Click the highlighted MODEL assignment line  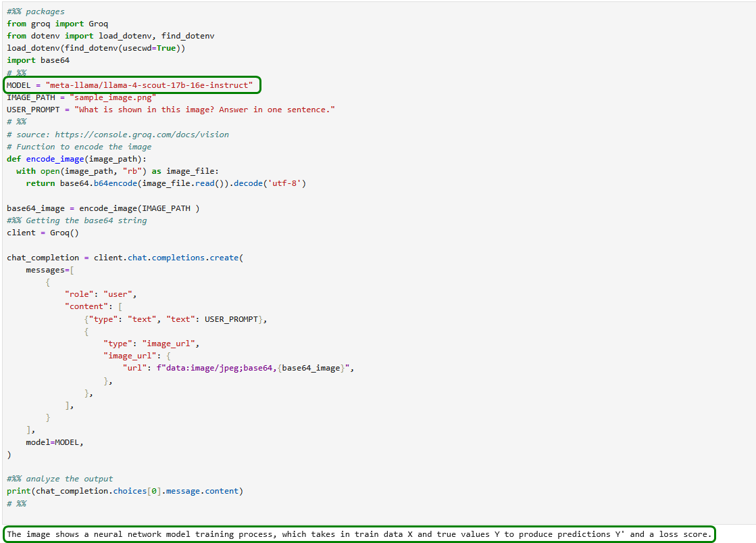(x=132, y=85)
